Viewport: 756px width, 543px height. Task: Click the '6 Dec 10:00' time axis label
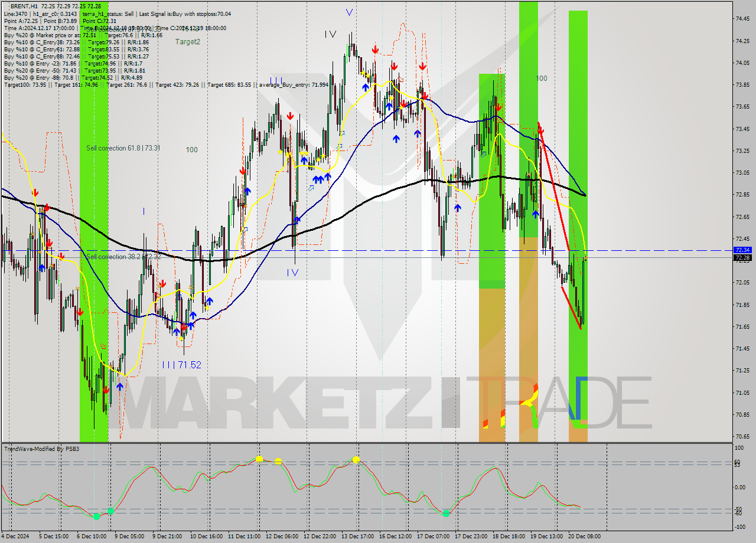click(92, 537)
